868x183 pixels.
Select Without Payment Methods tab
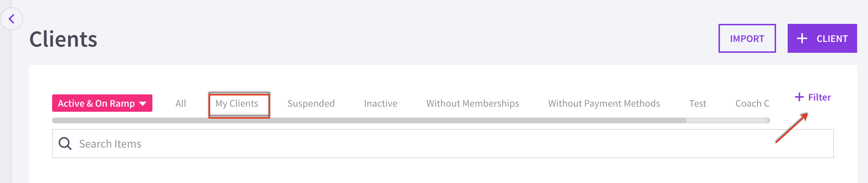(604, 103)
